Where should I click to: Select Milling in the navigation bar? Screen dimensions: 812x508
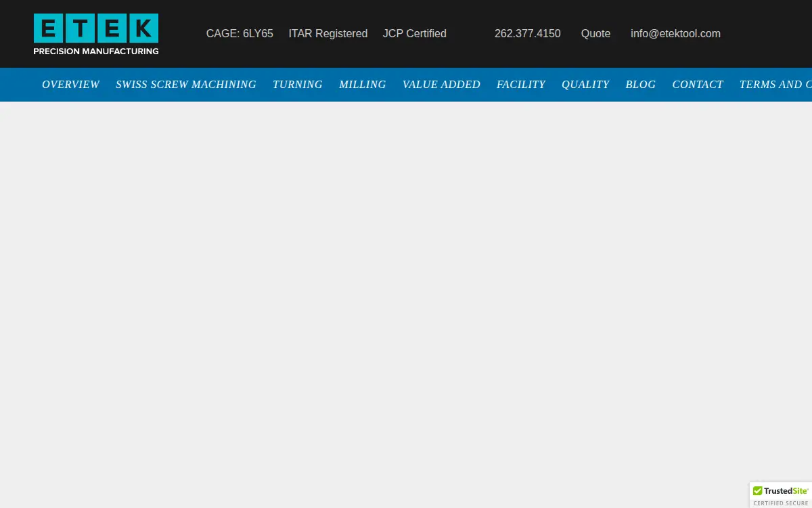pyautogui.click(x=363, y=85)
